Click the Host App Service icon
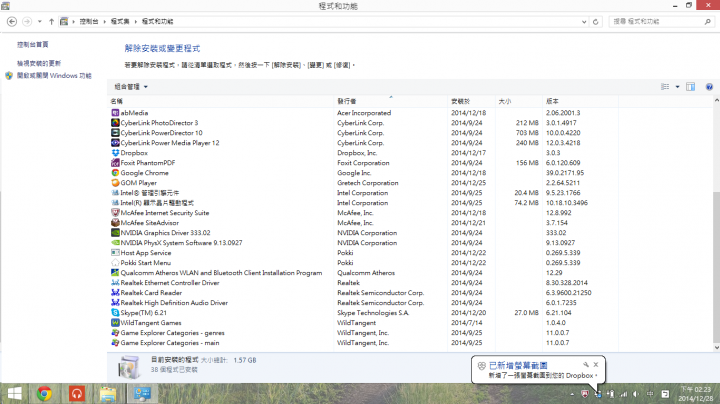Image resolution: width=720 pixels, height=404 pixels. tap(115, 253)
